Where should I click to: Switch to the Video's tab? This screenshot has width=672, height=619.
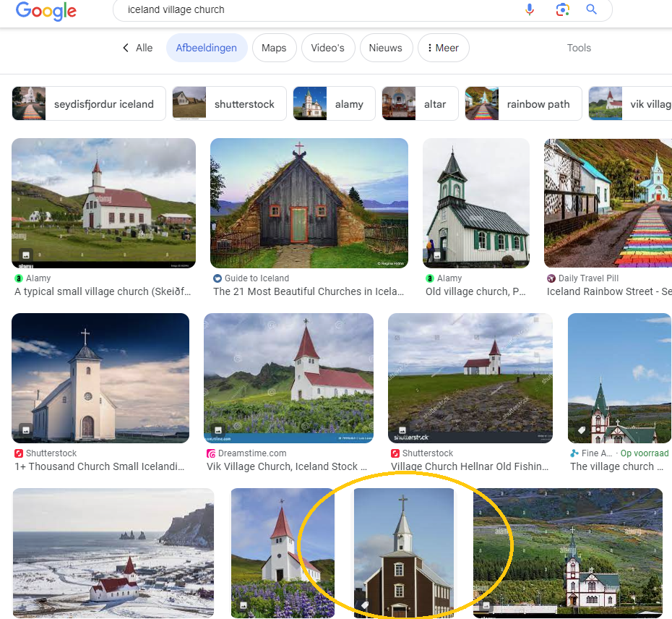coord(327,48)
